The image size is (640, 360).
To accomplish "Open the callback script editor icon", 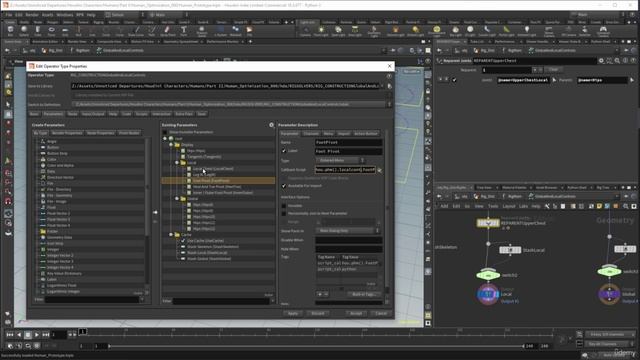I will coord(380,170).
